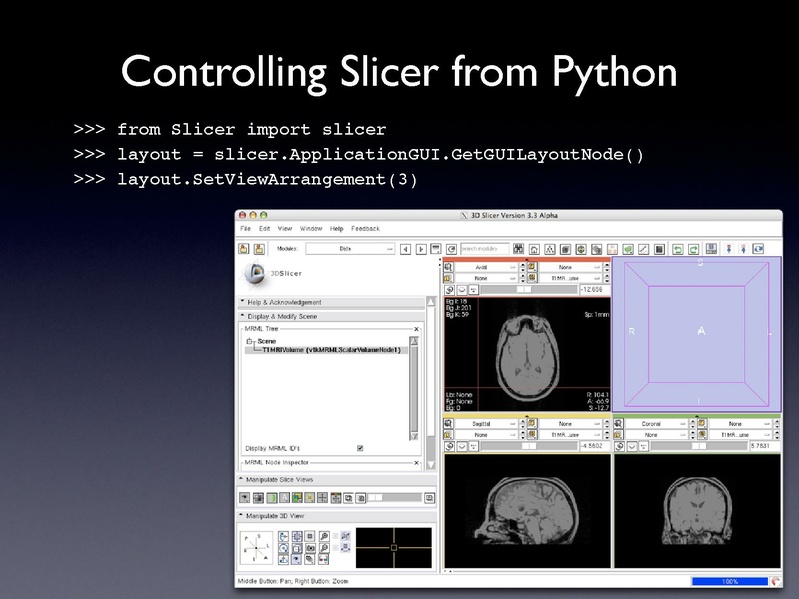This screenshot has width=799, height=599.
Task: Toggle sagittal slice visibility in 3D
Action: tap(462, 446)
